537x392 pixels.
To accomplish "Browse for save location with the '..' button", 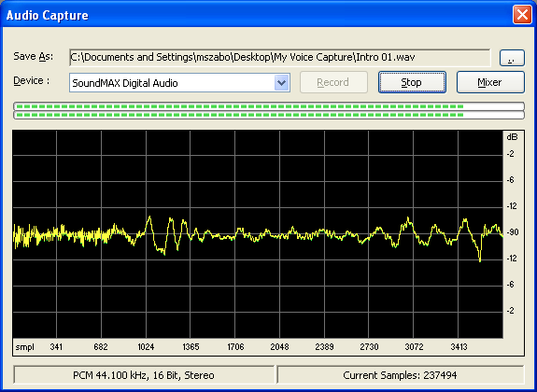I will [512, 58].
